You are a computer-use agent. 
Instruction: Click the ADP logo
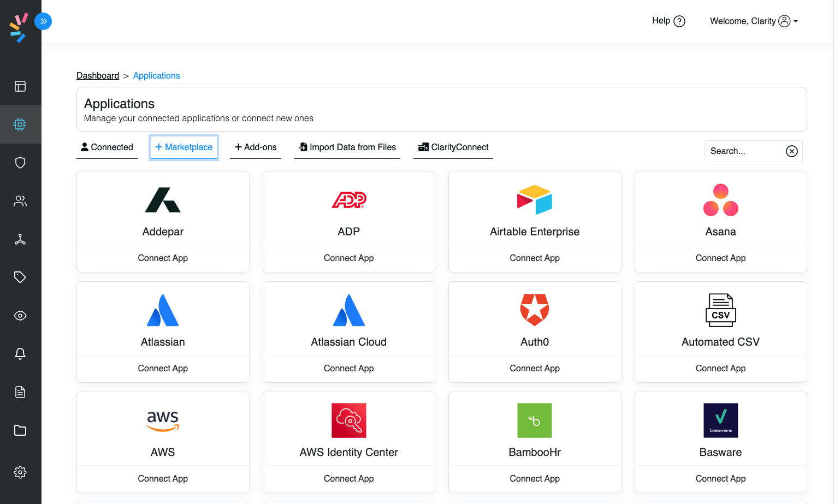349,200
